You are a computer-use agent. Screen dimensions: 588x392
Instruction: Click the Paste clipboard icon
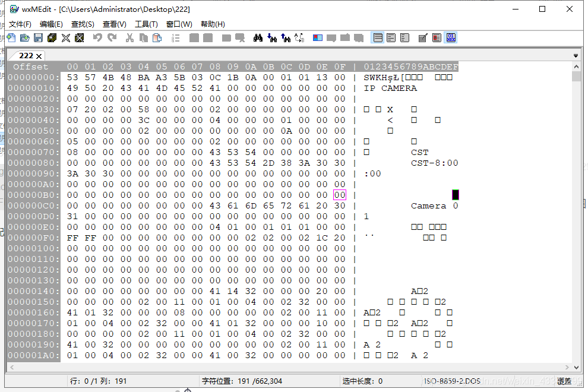(157, 38)
